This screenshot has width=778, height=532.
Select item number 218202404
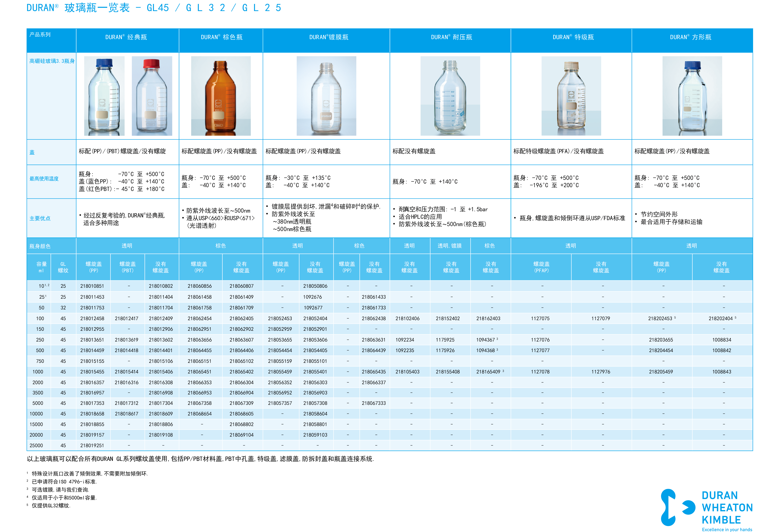point(720,318)
